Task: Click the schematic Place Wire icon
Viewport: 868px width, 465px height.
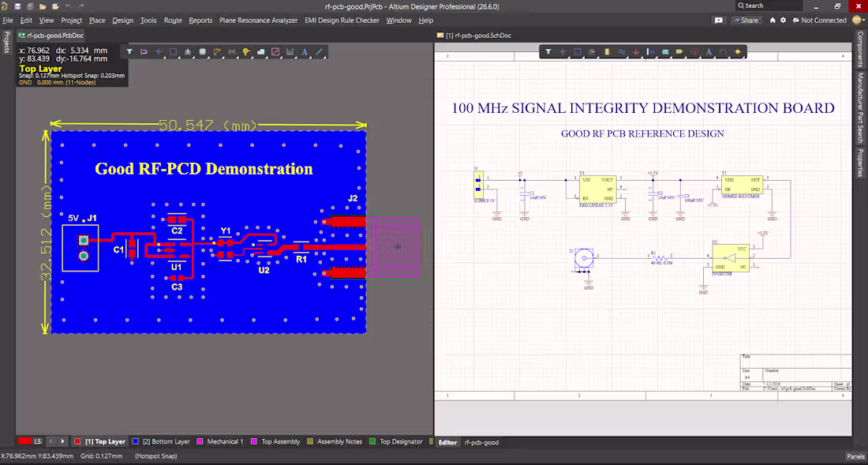Action: 621,52
